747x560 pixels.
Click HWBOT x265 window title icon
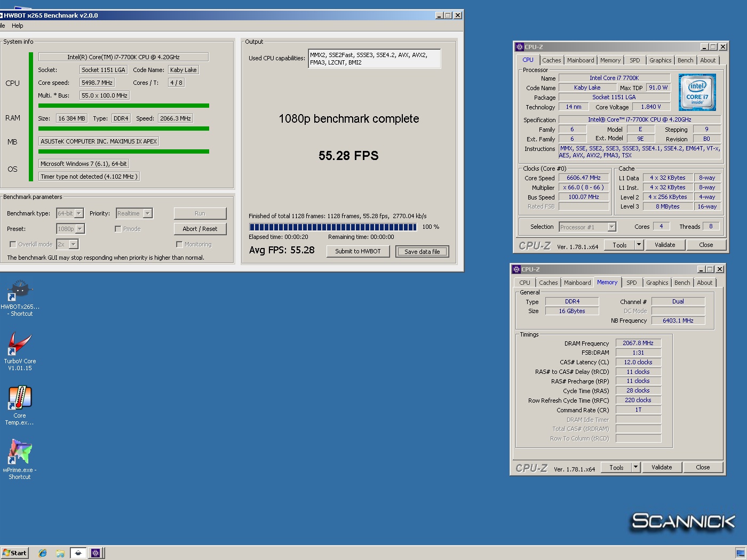pyautogui.click(x=1, y=15)
